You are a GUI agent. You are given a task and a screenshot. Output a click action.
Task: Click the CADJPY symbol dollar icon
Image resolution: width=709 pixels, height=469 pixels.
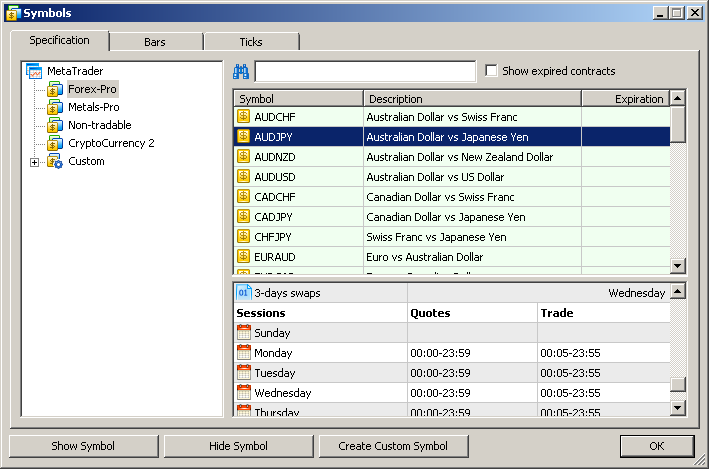point(244,216)
